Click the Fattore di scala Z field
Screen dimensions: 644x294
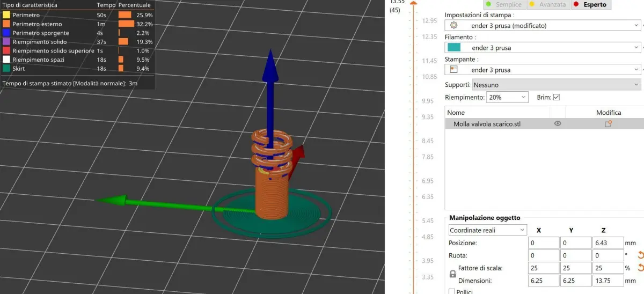click(x=608, y=268)
